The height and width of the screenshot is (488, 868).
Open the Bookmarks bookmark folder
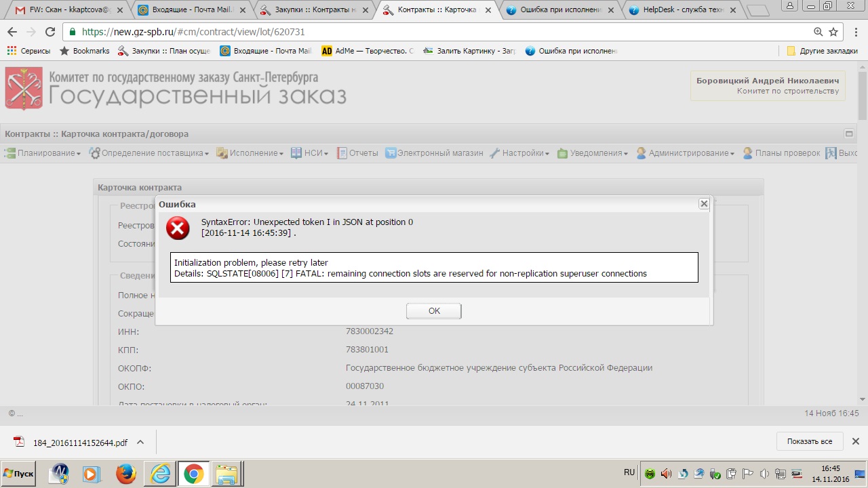click(85, 51)
